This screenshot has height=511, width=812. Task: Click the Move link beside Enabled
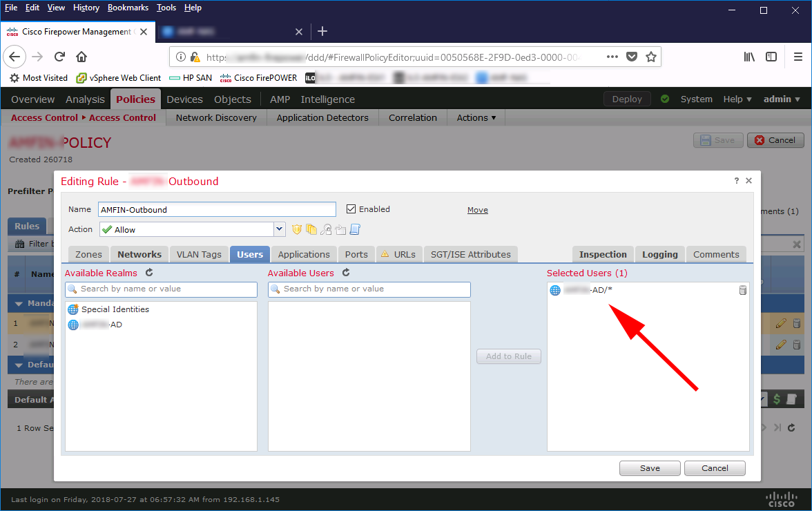[x=477, y=209]
